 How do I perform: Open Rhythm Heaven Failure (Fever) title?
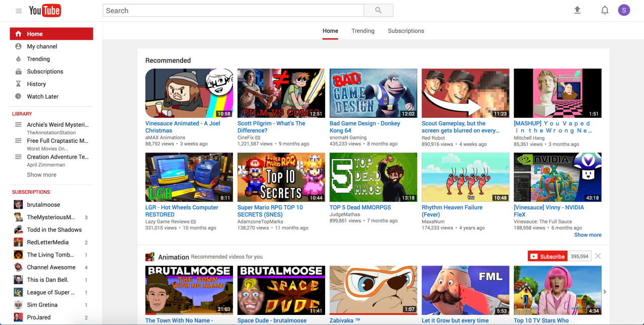pyautogui.click(x=452, y=211)
